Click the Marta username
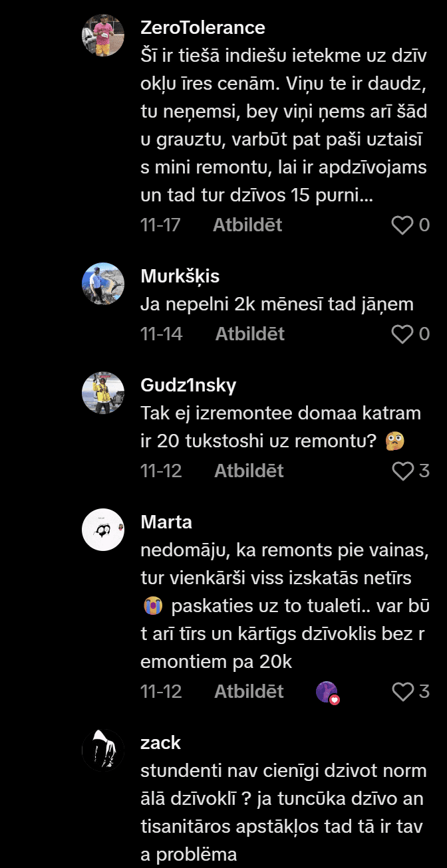447x868 pixels. (166, 522)
